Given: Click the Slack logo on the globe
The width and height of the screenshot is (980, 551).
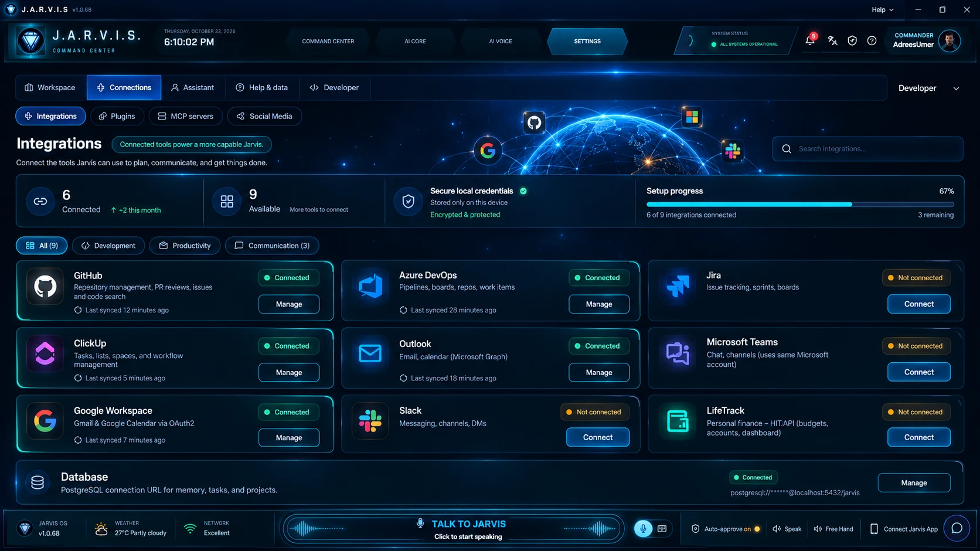Looking at the screenshot, I should 733,151.
